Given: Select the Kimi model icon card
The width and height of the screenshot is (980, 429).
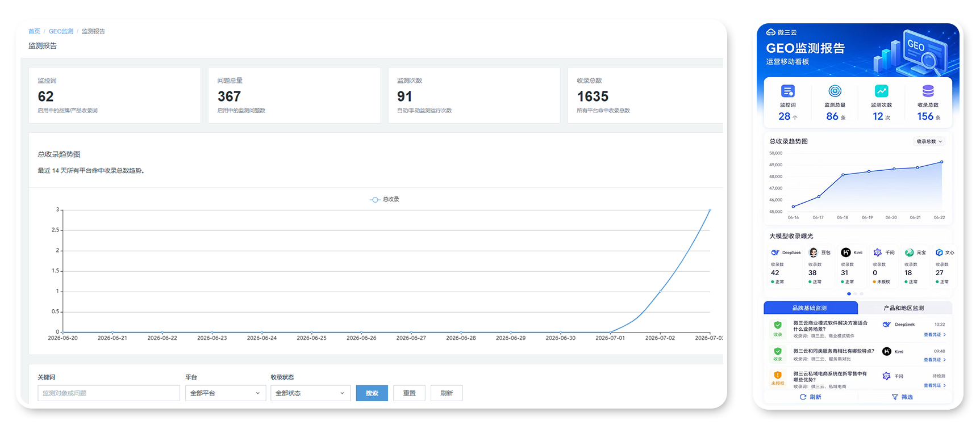Looking at the screenshot, I should (851, 267).
